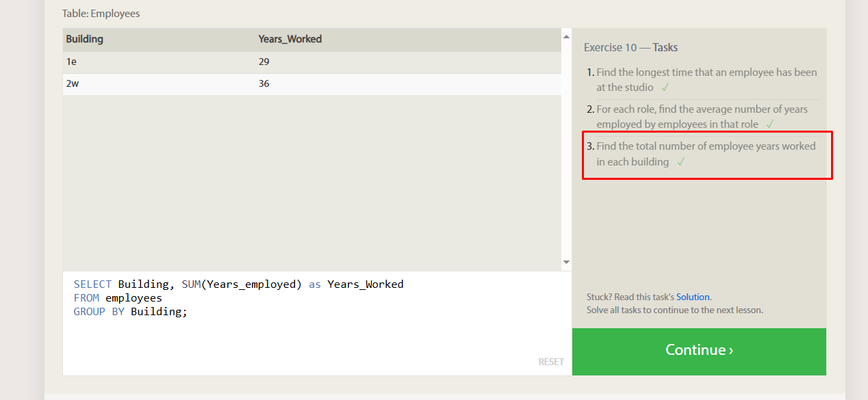This screenshot has width=868, height=400.
Task: Select the cell containing 2w
Action: 72,83
